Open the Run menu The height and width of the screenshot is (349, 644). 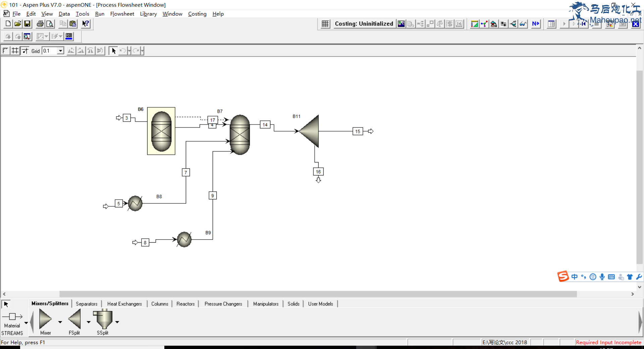pyautogui.click(x=100, y=14)
